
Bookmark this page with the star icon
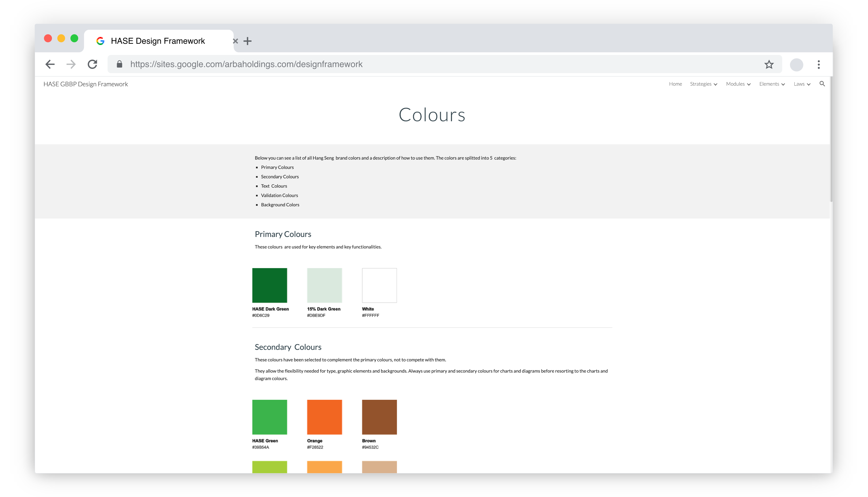click(x=769, y=64)
